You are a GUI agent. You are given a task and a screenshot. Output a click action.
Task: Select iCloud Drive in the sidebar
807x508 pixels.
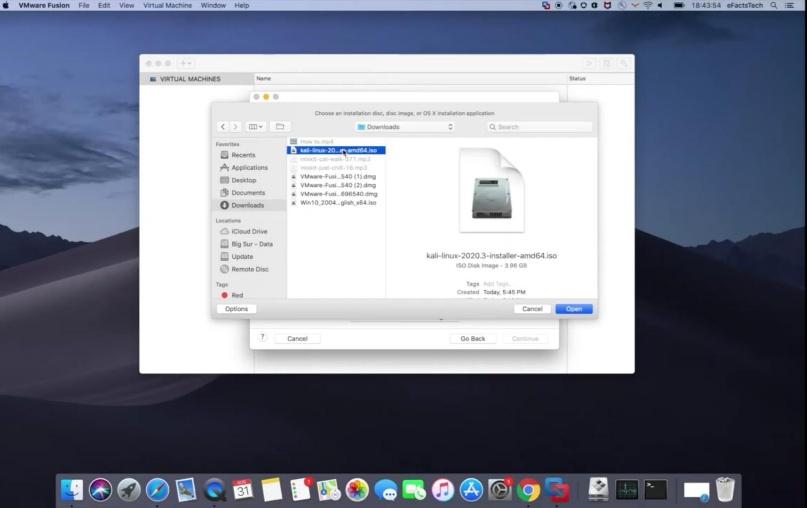(249, 232)
